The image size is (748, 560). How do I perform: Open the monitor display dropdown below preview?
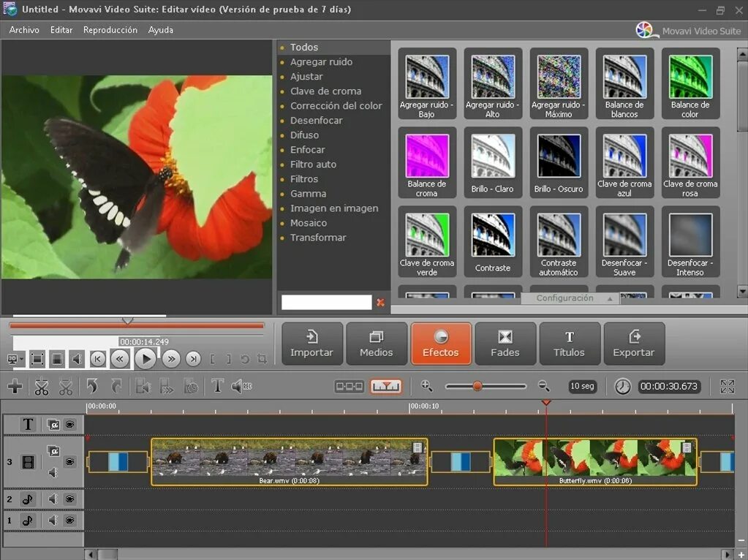[x=16, y=359]
